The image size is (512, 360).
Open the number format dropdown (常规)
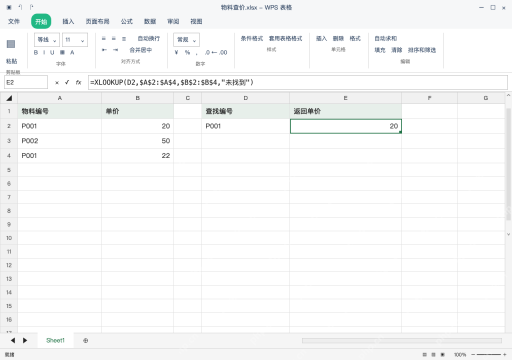point(186,40)
